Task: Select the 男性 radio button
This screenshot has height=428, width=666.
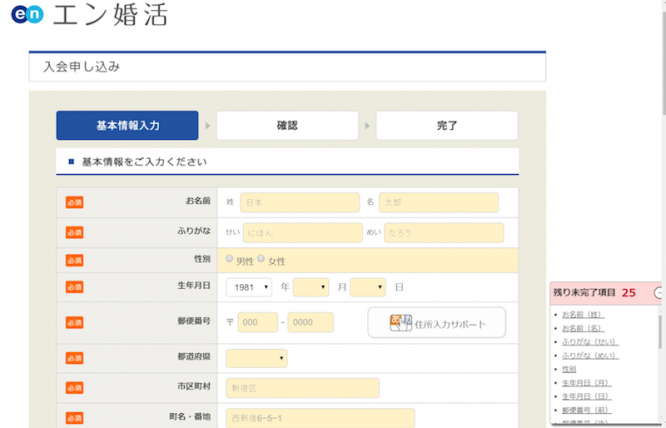Action: [x=229, y=259]
